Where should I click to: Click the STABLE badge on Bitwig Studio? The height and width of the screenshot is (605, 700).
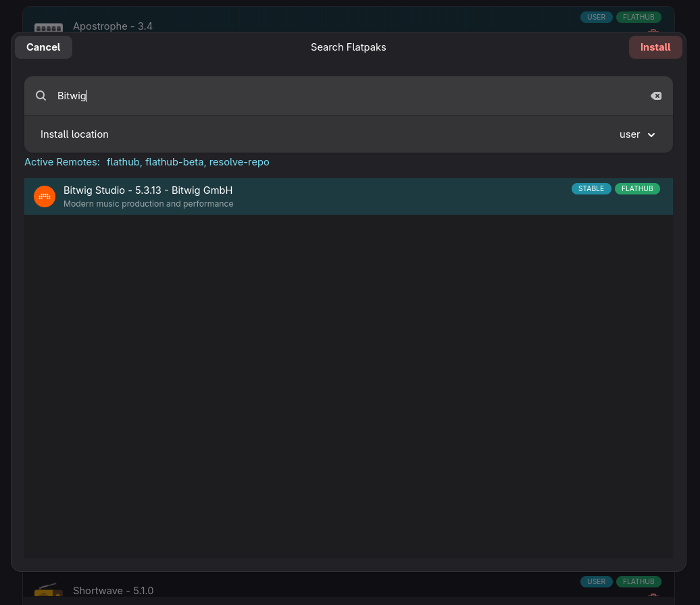pyautogui.click(x=591, y=188)
